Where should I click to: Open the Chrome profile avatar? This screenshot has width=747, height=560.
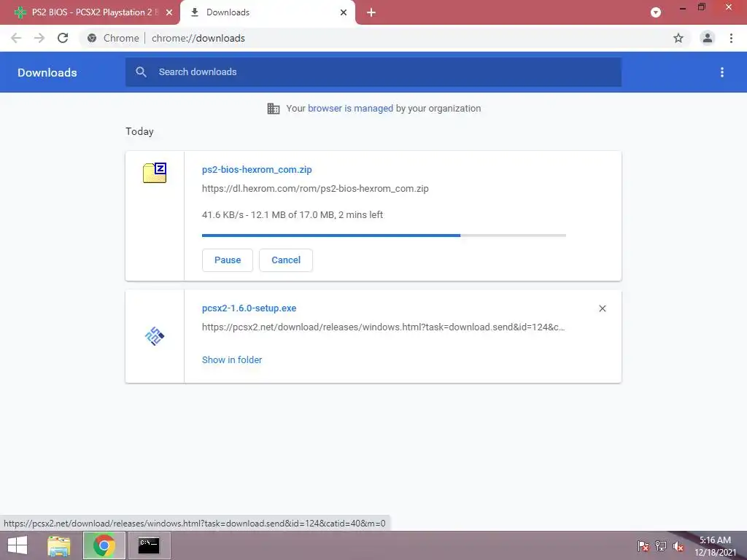[x=708, y=38]
